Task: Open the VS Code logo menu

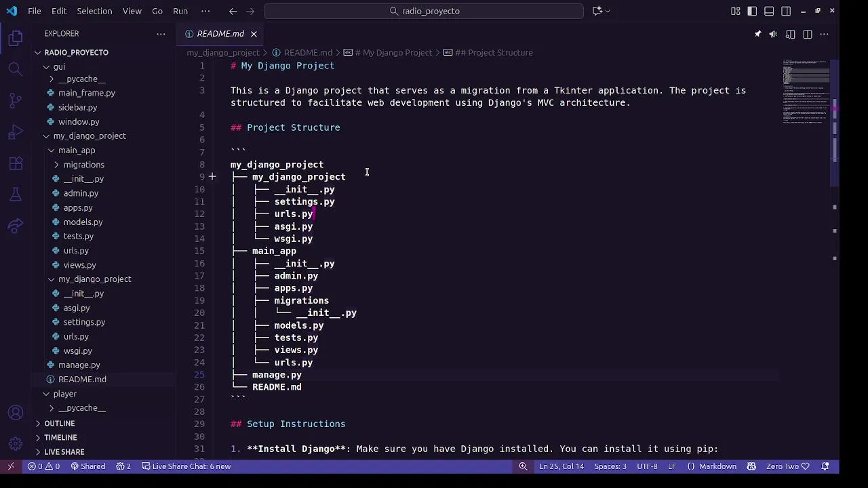Action: click(x=12, y=11)
